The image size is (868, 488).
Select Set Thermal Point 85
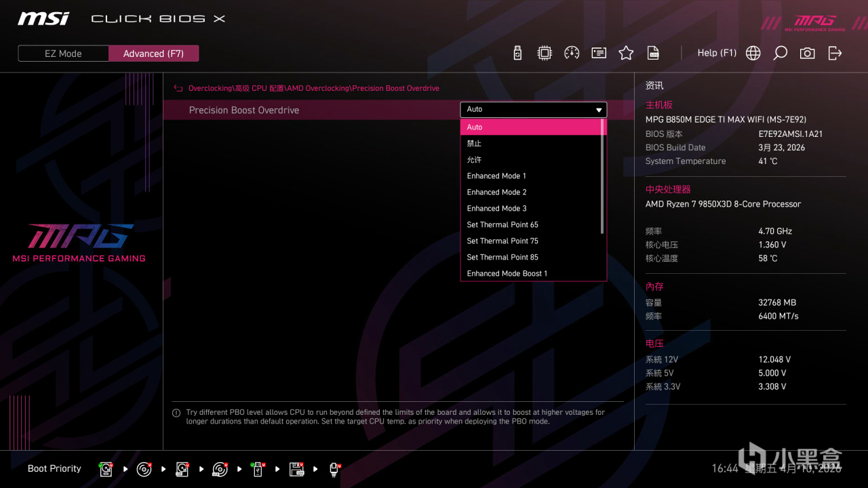[x=531, y=258]
